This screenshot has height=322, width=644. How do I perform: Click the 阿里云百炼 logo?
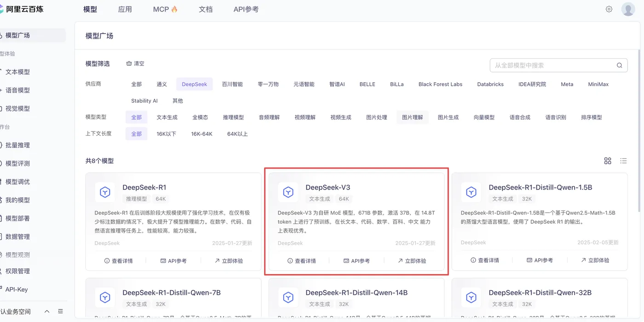22,9
